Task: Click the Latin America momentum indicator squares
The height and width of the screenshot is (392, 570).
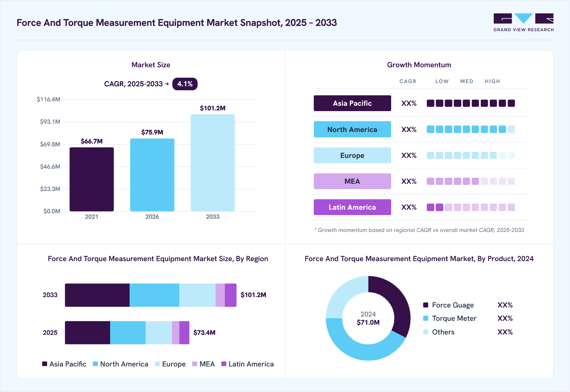Action: [471, 207]
